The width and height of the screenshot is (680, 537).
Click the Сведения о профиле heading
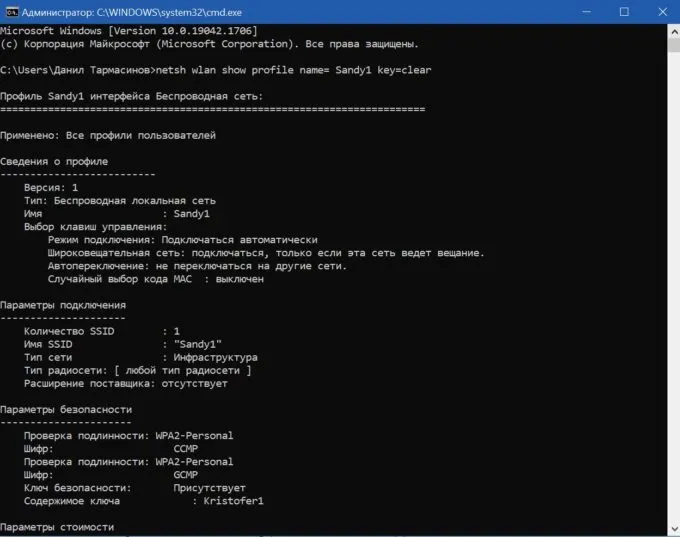click(54, 161)
